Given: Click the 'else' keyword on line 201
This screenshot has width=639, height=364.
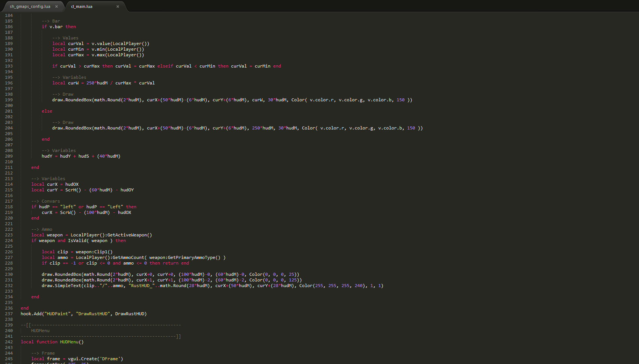Looking at the screenshot, I should click(x=47, y=111).
